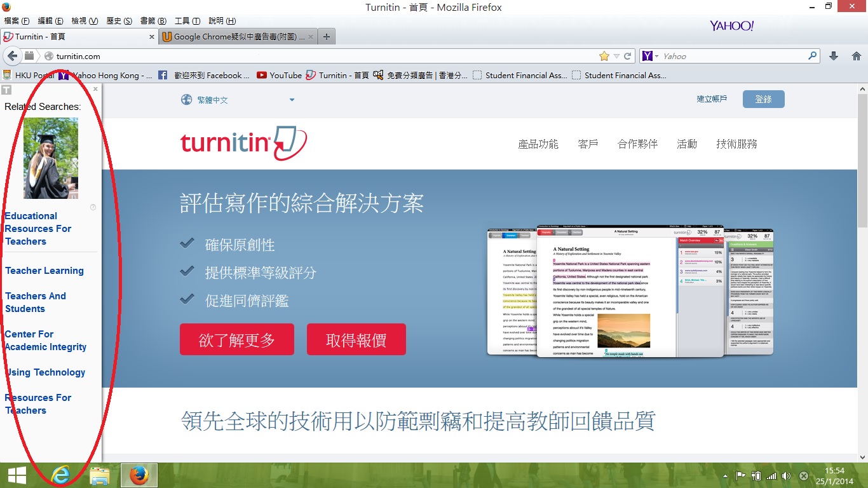Switch to the Google Chrome疑似中廣告毒 tab
The image size is (868, 488).
[238, 37]
